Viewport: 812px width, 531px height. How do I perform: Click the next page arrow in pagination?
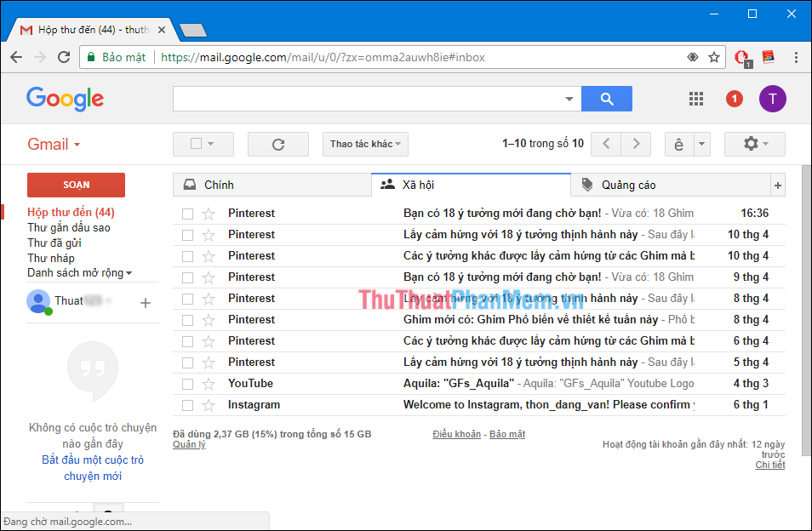coord(637,143)
